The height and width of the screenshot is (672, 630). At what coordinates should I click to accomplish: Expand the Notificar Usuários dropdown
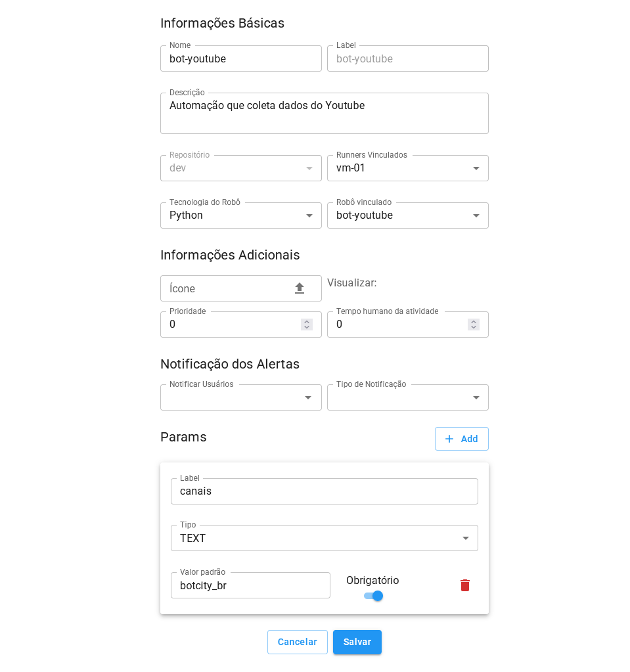[307, 397]
